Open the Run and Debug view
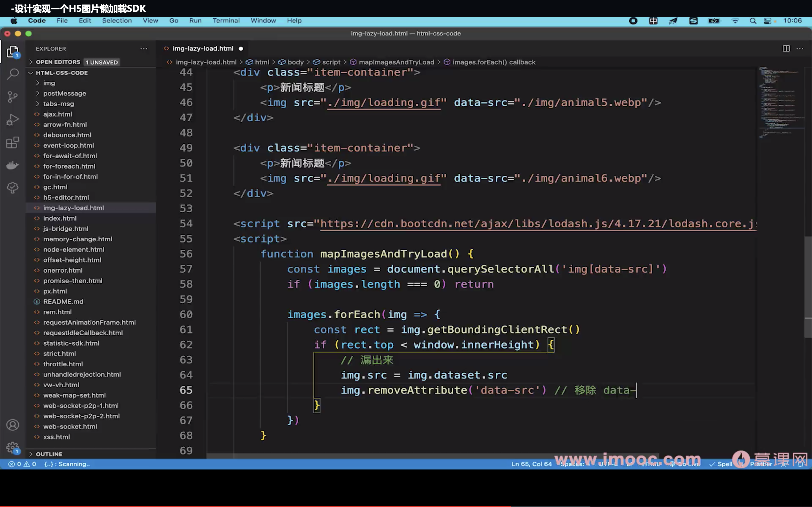 coord(13,120)
